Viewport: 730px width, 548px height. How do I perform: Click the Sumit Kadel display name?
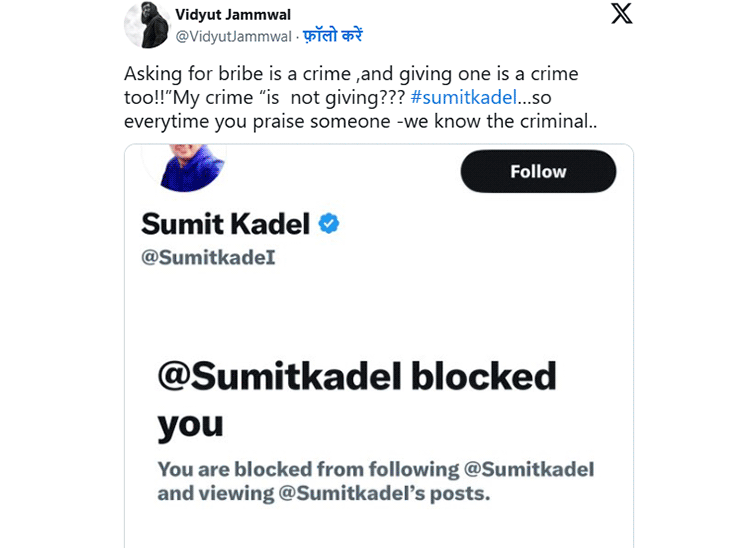pos(226,224)
